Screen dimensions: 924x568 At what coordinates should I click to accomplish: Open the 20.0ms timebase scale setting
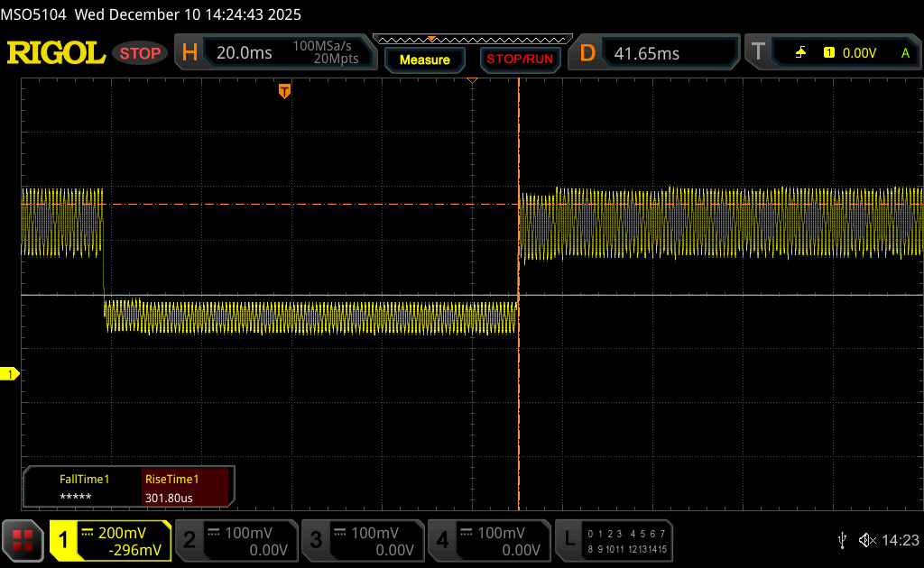245,53
